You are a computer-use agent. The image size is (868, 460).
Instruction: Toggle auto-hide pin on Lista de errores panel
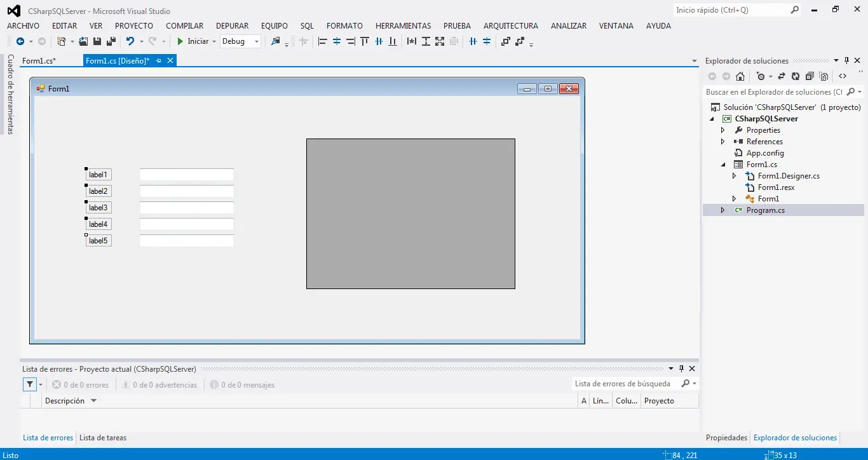click(681, 369)
